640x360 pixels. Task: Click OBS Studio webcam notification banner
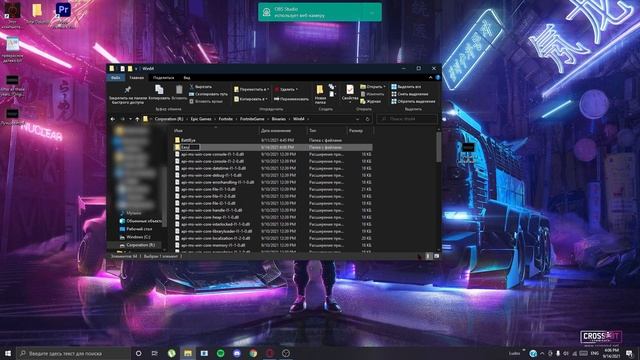320,12
